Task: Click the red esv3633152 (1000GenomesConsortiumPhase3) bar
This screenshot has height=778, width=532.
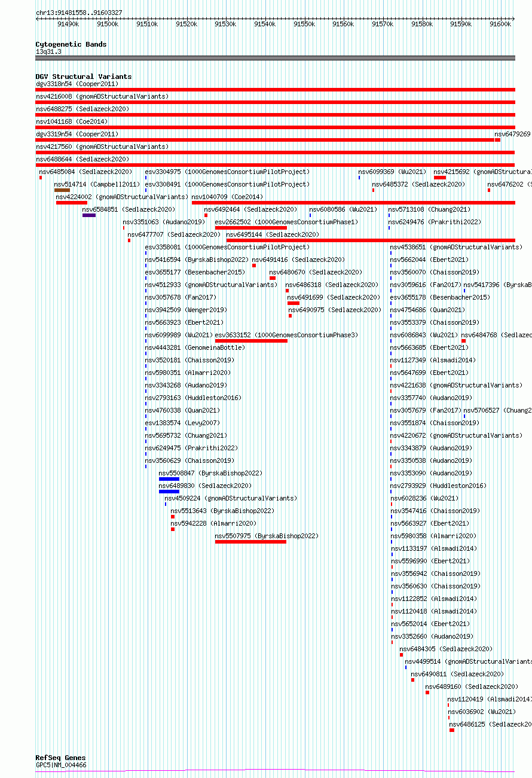Action: [251, 341]
